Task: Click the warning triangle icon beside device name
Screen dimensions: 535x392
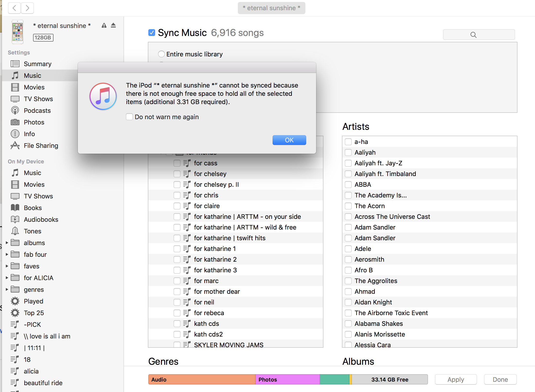Action: click(x=104, y=25)
